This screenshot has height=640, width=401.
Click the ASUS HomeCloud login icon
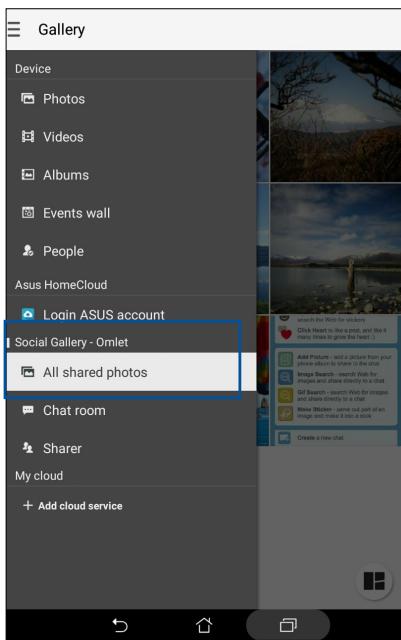pos(28,314)
